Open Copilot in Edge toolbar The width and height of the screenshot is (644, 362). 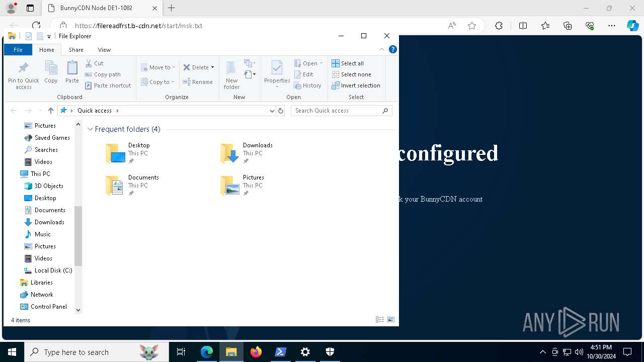point(633,26)
